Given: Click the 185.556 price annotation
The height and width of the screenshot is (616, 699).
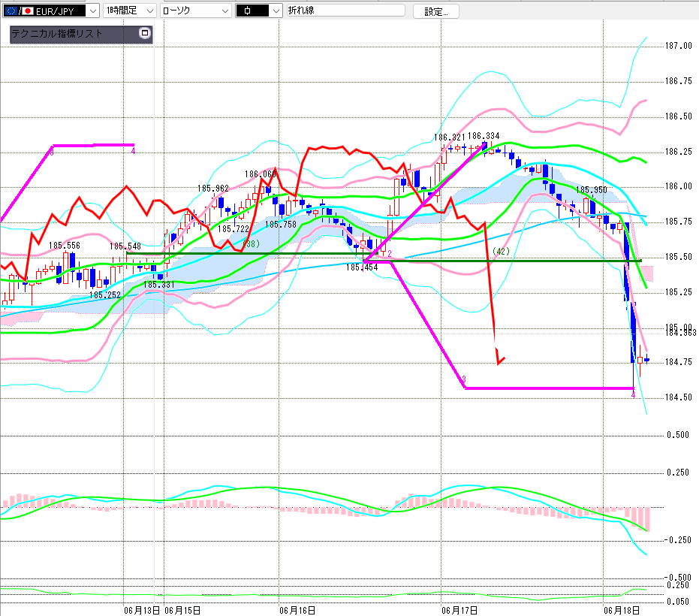Looking at the screenshot, I should 65,246.
